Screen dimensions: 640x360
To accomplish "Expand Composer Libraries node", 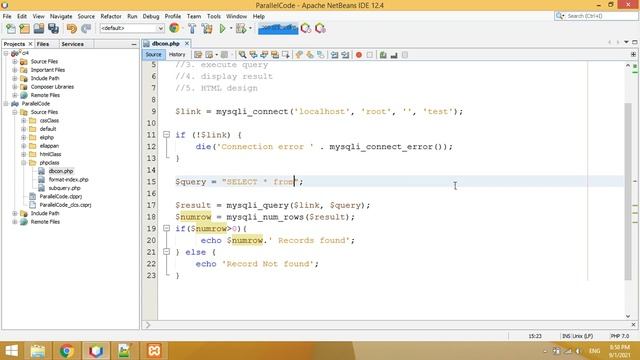I will click(x=15, y=87).
